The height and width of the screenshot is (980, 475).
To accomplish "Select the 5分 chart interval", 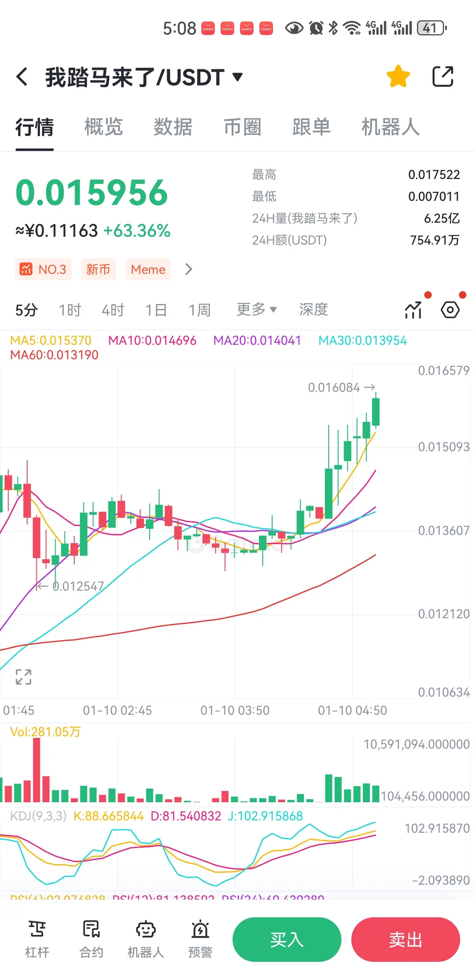I will 26,310.
